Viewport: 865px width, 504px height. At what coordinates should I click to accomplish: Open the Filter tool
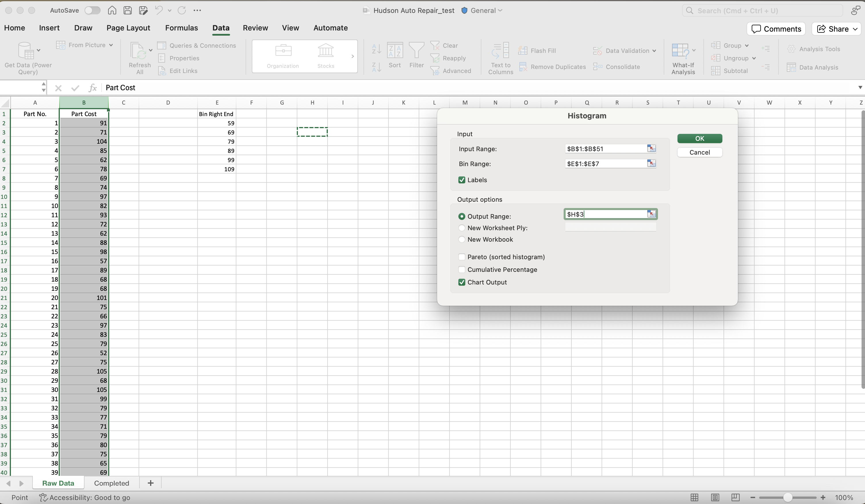click(x=416, y=57)
